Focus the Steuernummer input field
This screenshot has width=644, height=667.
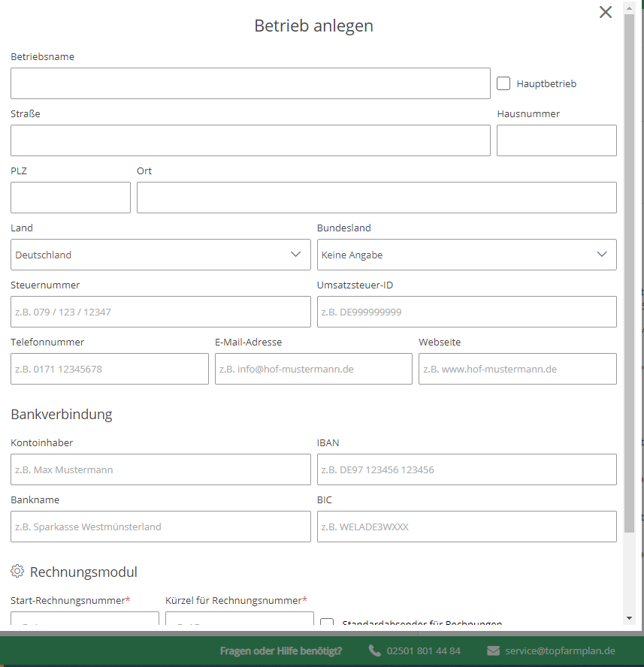pyautogui.click(x=161, y=312)
